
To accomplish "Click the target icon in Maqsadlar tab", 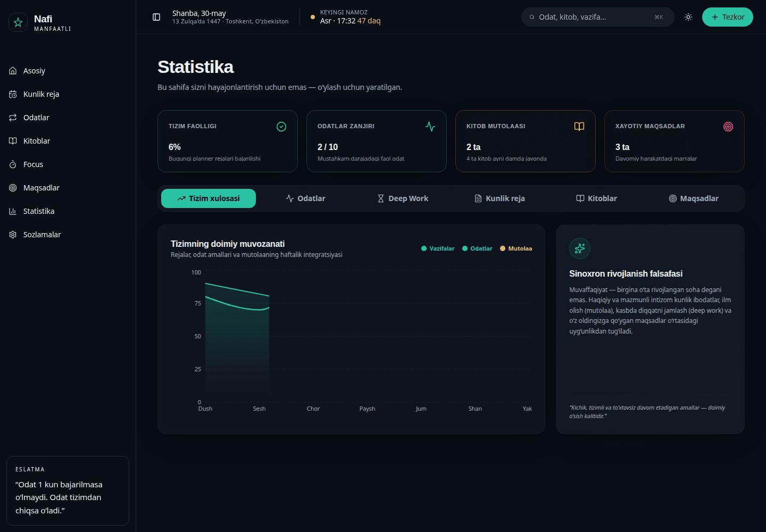I will tap(673, 198).
